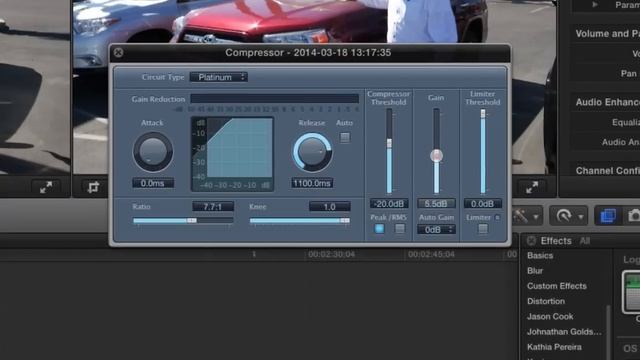Select the Distortion effects category
This screenshot has height=360, width=640.
pyautogui.click(x=546, y=301)
